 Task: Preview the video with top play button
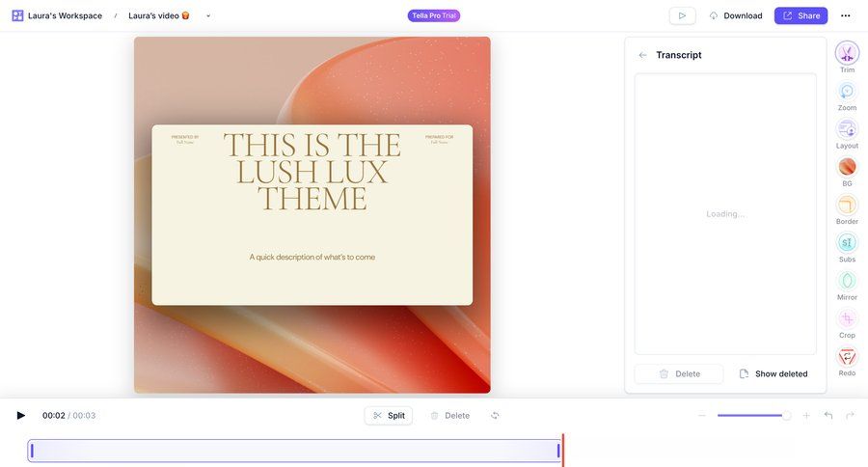pos(682,15)
